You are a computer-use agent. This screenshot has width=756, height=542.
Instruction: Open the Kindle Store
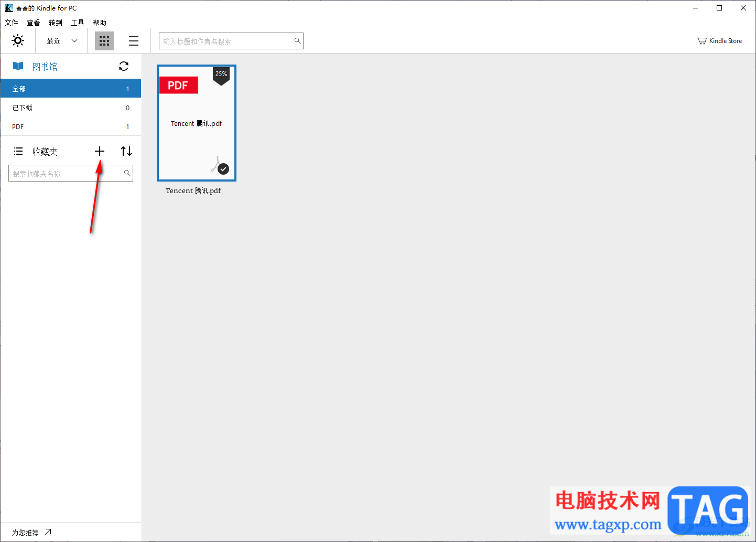click(x=719, y=41)
